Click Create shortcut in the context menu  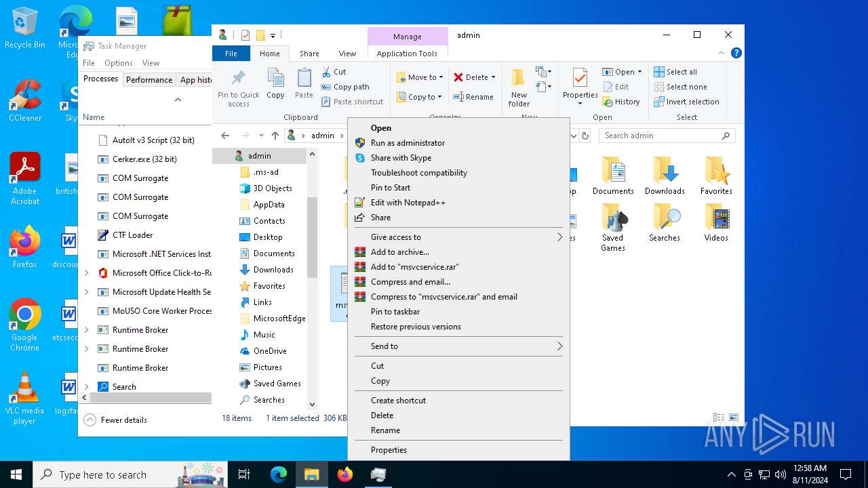coord(458,401)
